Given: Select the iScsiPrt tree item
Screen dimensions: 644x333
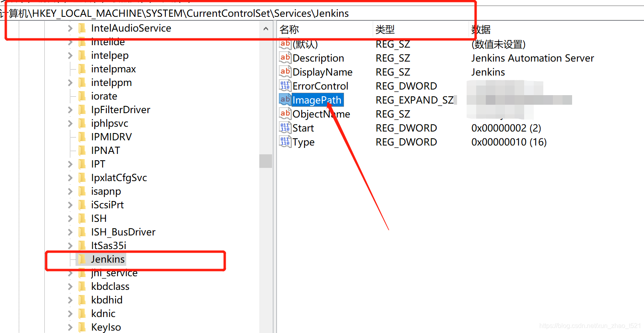Looking at the screenshot, I should pyautogui.click(x=107, y=205).
